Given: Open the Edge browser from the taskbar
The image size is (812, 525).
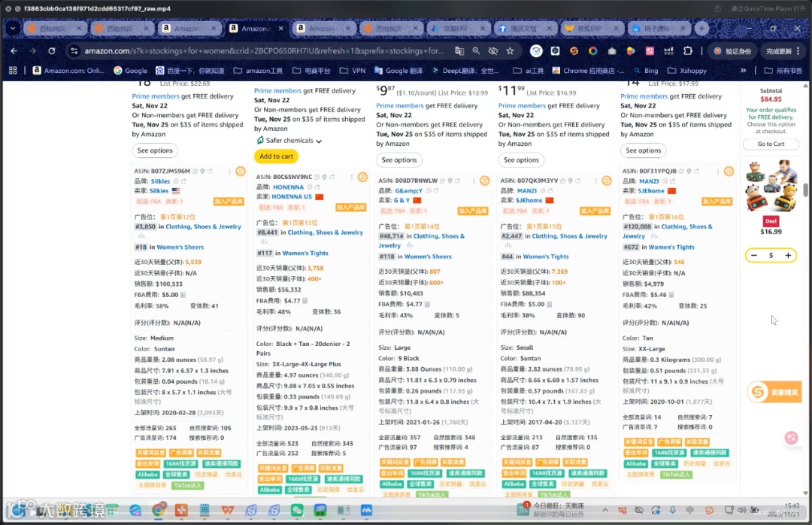Looking at the screenshot, I should (x=135, y=511).
